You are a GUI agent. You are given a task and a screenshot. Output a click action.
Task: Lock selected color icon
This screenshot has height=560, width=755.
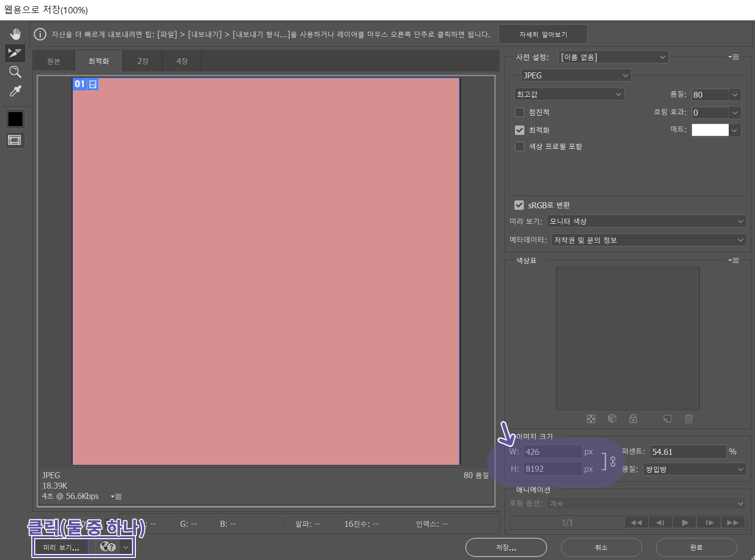tap(633, 419)
